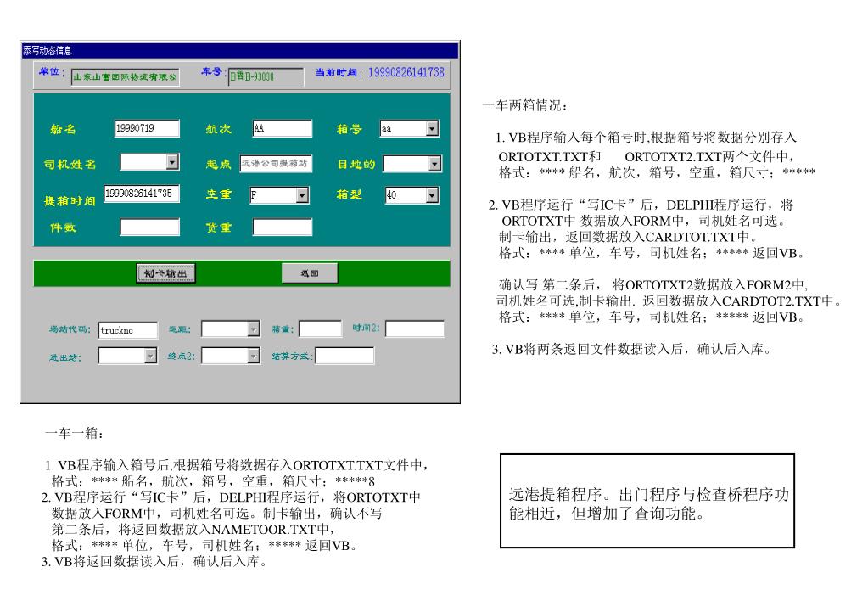868x601 pixels.
Task: Focus the empty 货重 input
Action: 283,227
